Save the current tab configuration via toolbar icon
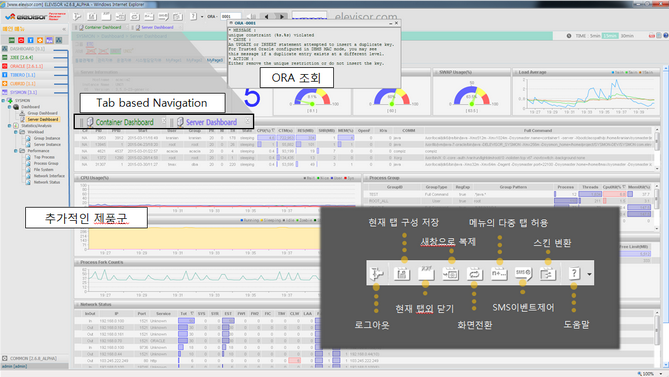669x377 pixels. tap(92, 17)
